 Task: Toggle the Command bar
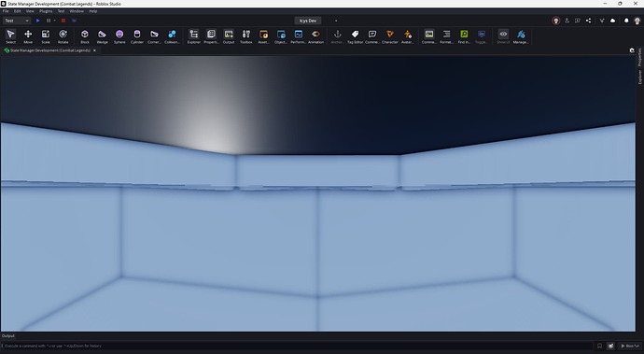click(429, 36)
